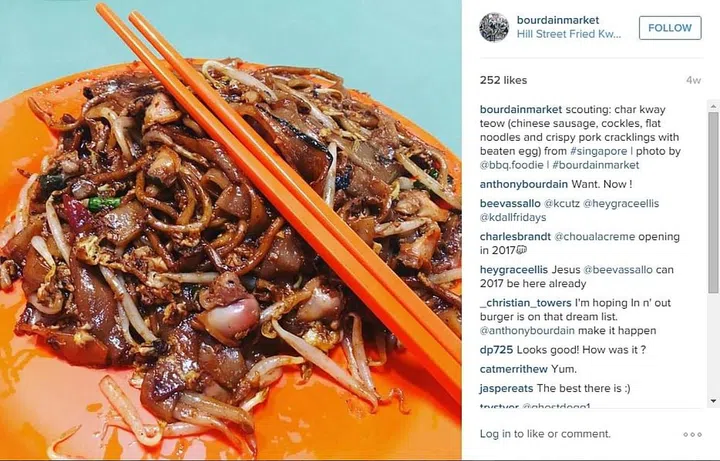Click the char kway teow photo

(231, 230)
